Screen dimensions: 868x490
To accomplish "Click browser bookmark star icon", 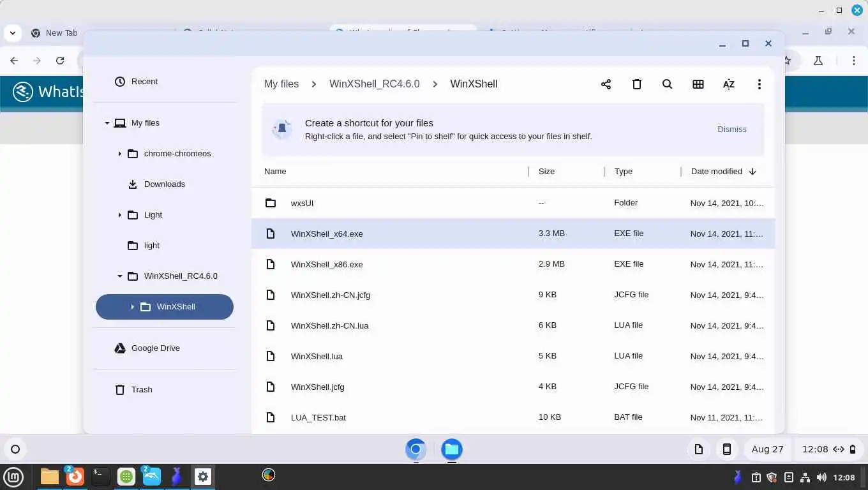I will 788,61.
